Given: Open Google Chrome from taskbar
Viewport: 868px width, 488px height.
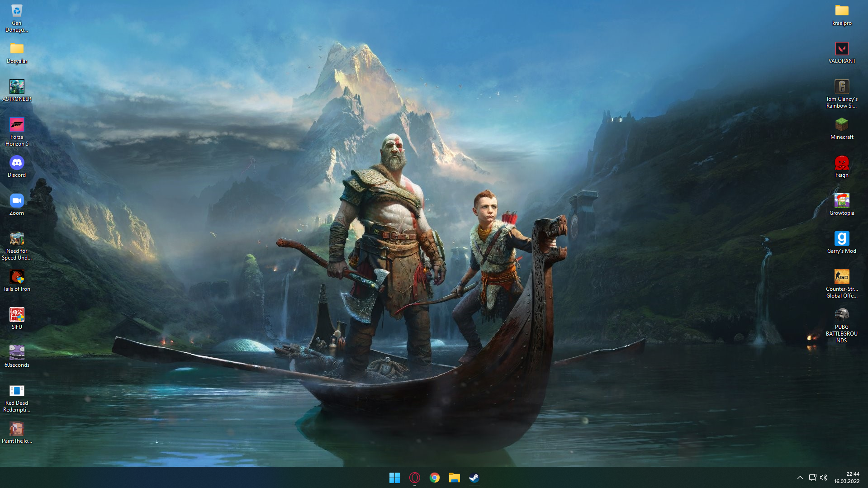Looking at the screenshot, I should pos(435,478).
